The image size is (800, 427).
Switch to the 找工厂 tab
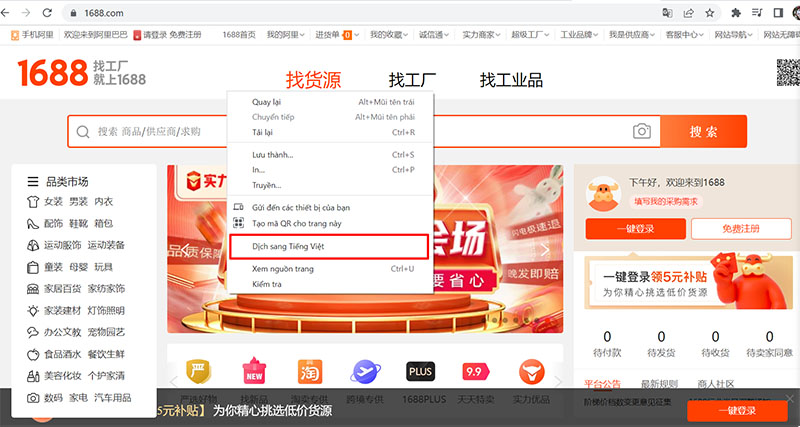[x=411, y=80]
